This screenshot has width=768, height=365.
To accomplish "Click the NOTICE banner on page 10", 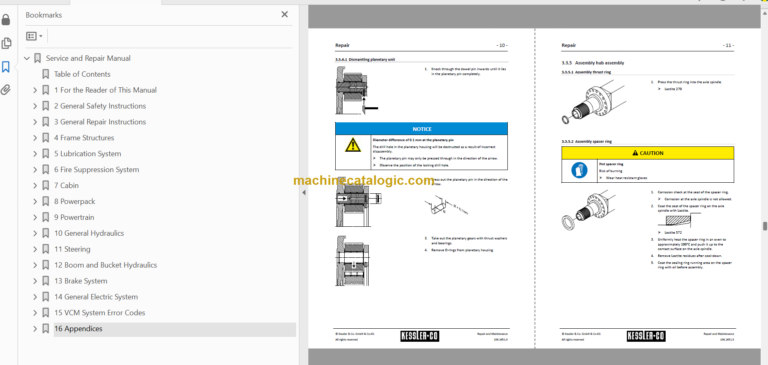I will coord(421,129).
